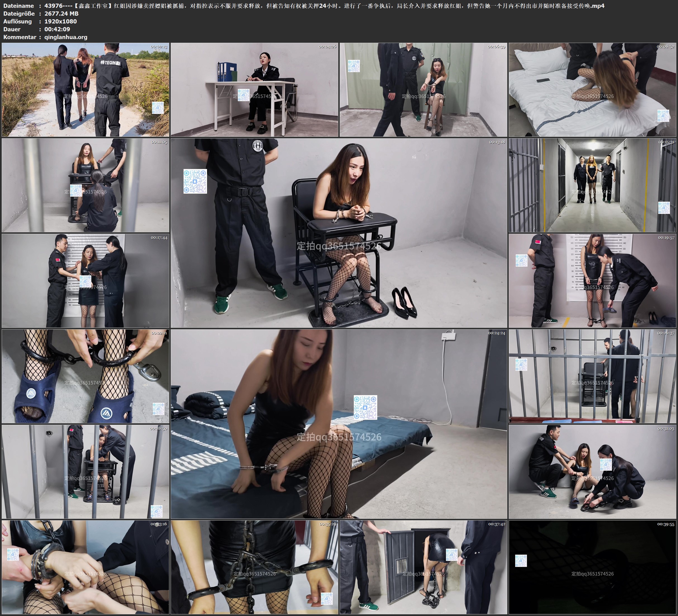This screenshot has height=616, width=678.
Task: Open the jail bars thumbnail at 00:26:37
Action: click(x=592, y=376)
